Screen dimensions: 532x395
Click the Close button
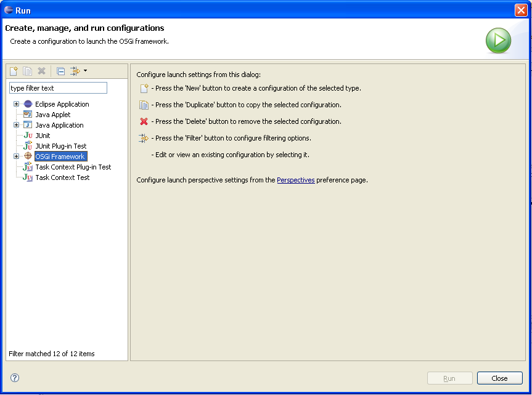tap(499, 378)
